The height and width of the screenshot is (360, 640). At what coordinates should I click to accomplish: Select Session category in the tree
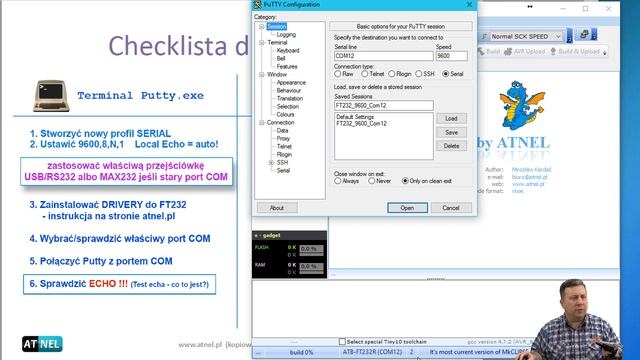(277, 27)
